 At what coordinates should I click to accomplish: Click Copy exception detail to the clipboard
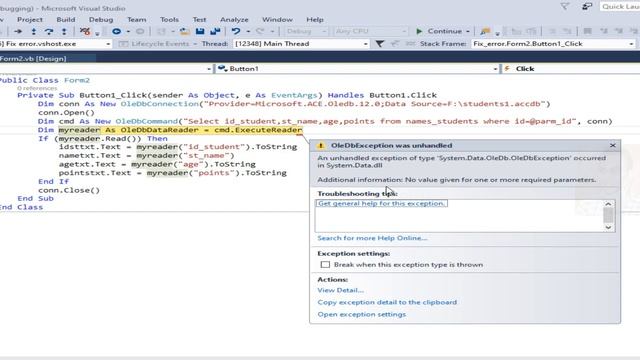[387, 302]
